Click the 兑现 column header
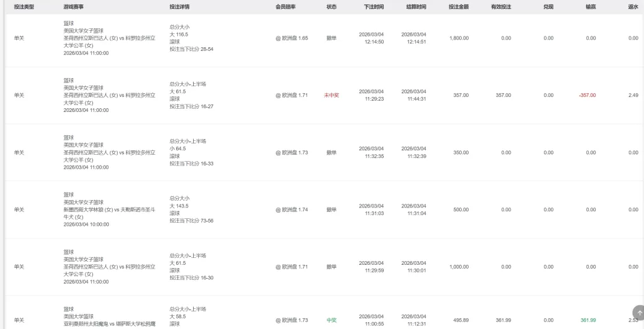Screen dimensions: 644x329 tap(548, 6)
